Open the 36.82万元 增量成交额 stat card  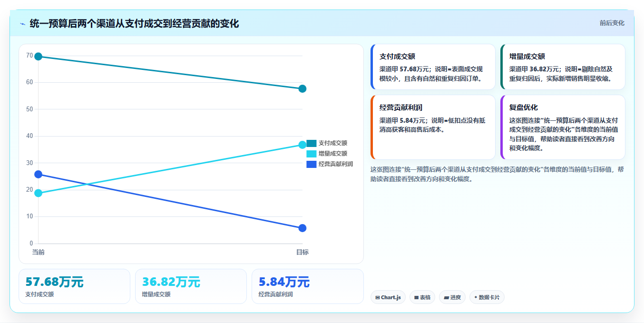191,286
